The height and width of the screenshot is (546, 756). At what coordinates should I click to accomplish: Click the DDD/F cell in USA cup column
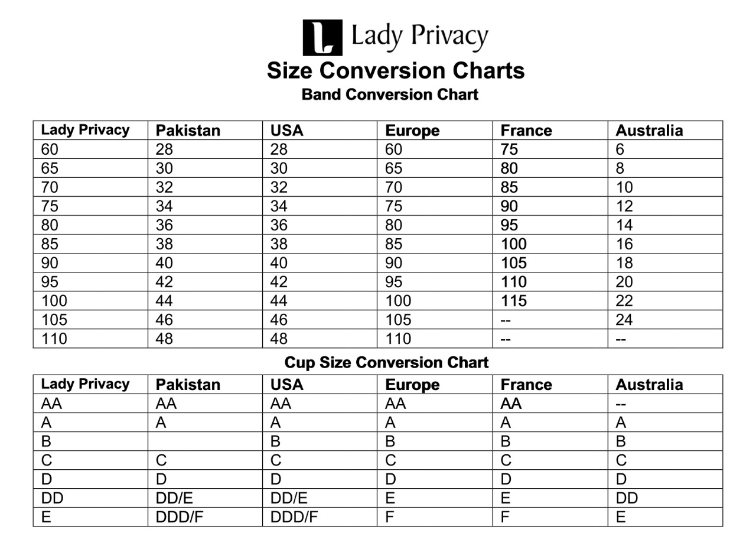(x=294, y=518)
